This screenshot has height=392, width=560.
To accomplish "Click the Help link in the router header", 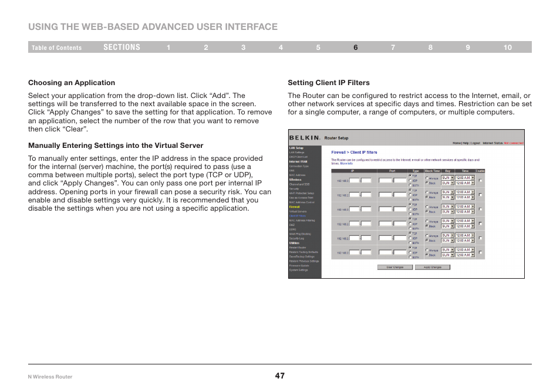I will 465,143.
